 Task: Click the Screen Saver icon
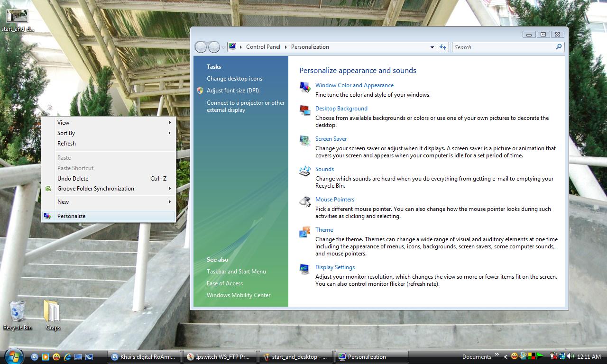tap(305, 141)
